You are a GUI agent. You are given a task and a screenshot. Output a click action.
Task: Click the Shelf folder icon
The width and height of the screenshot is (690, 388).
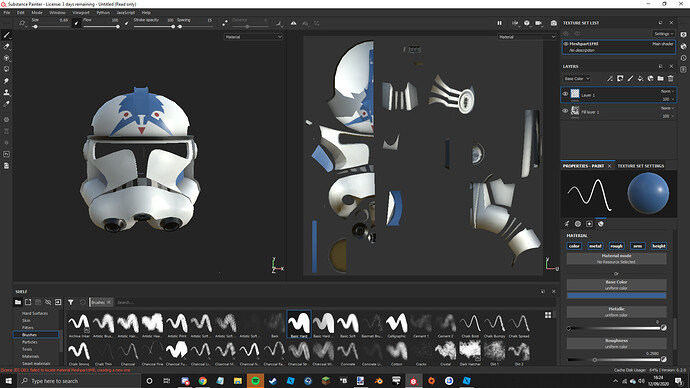coord(18,302)
